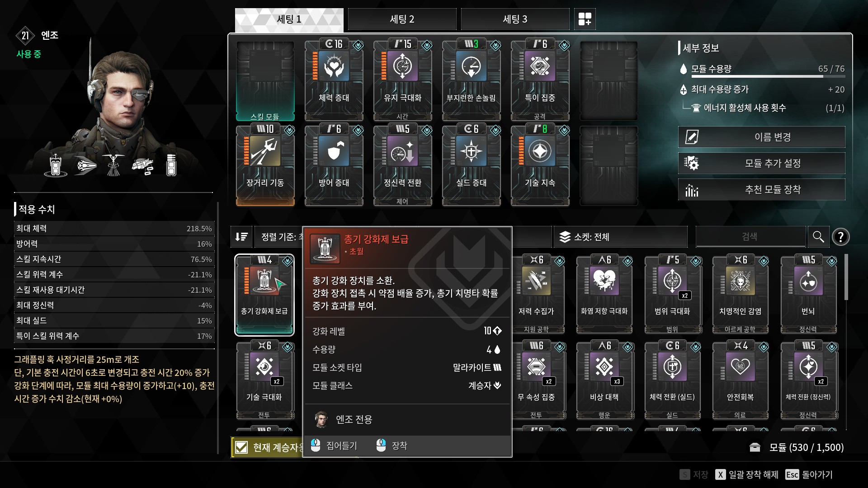Select the 기술 지속 equipped module
The image size is (868, 488).
click(x=540, y=165)
